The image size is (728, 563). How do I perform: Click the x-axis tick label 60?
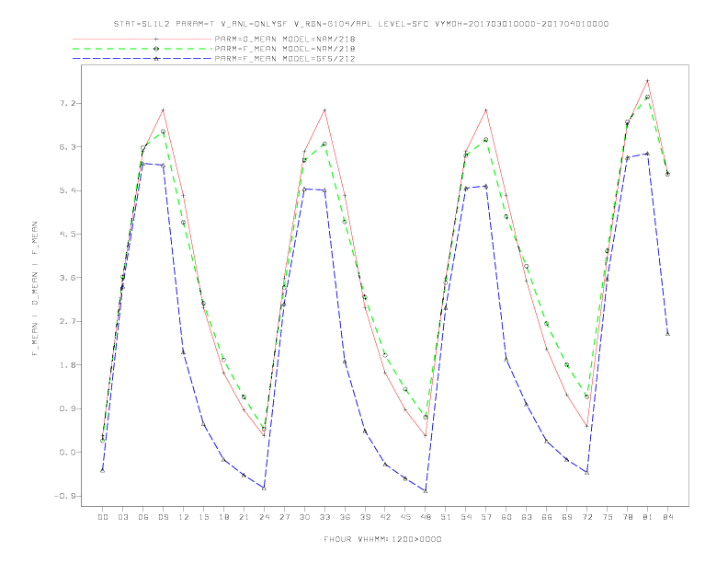coord(506,517)
